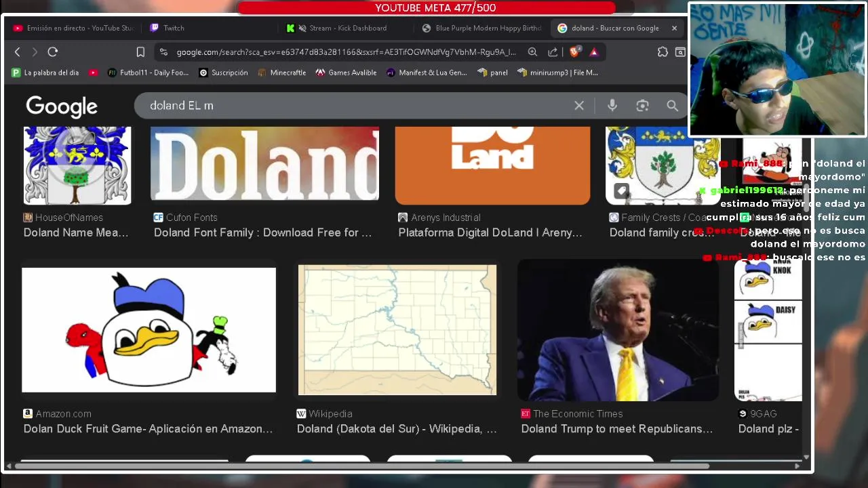The image size is (868, 488).
Task: Click the Brave Rewards triangle icon
Action: click(x=594, y=52)
